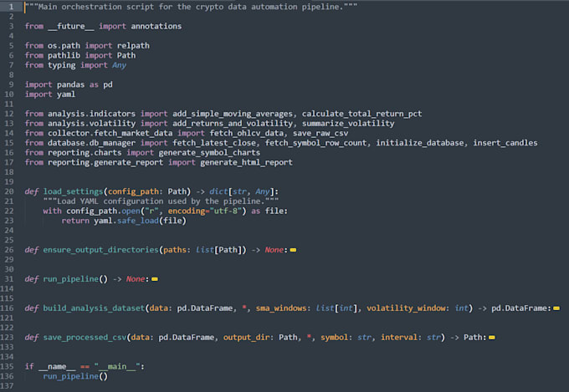Click the "__main__" string on line 135
Image resolution: width=569 pixels, height=392 pixels.
tap(117, 367)
